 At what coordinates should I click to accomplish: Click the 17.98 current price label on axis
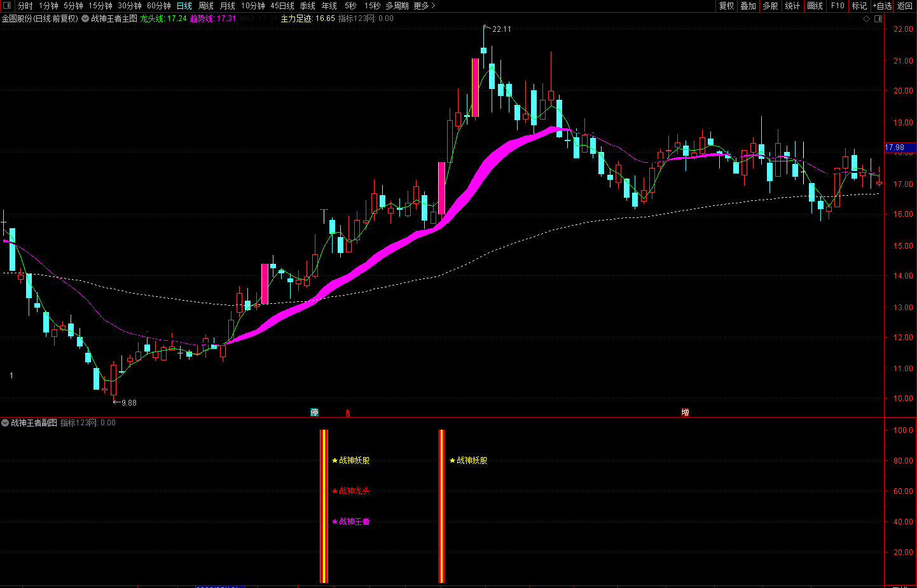click(895, 147)
